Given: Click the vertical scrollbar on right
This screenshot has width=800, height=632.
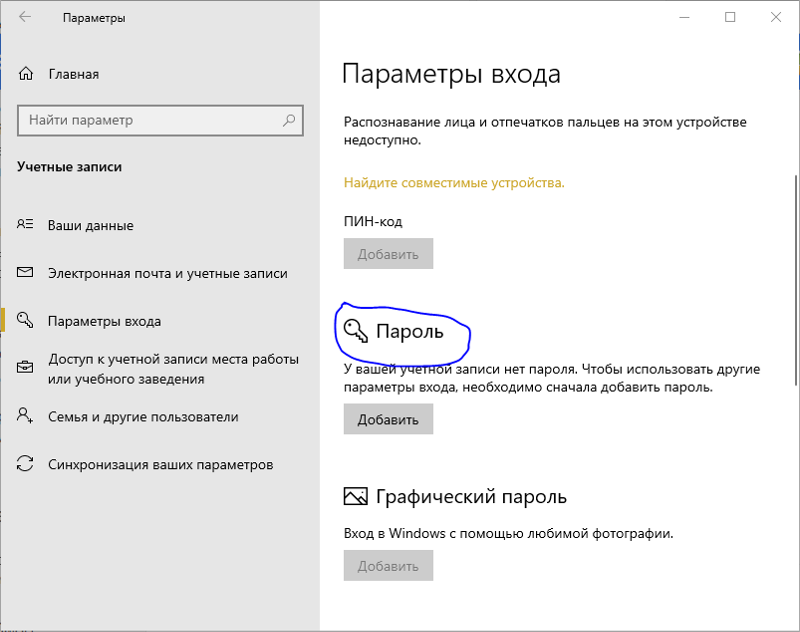Looking at the screenshot, I should tap(796, 280).
